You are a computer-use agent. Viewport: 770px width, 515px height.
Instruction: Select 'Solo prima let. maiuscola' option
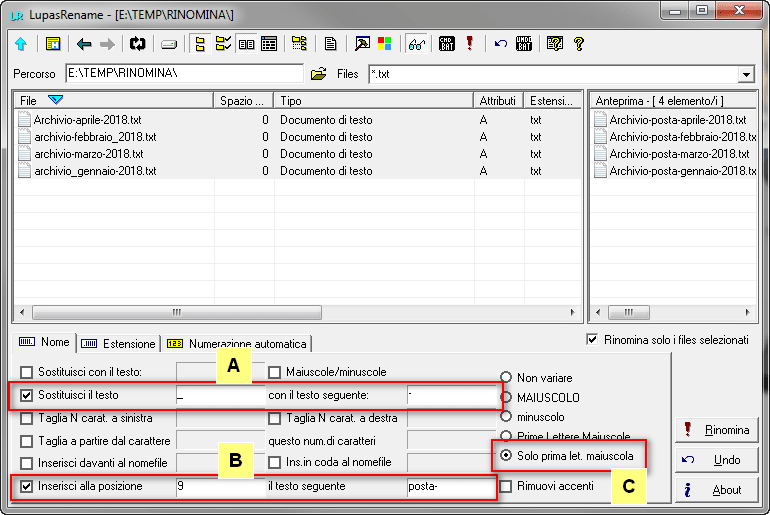click(x=506, y=456)
